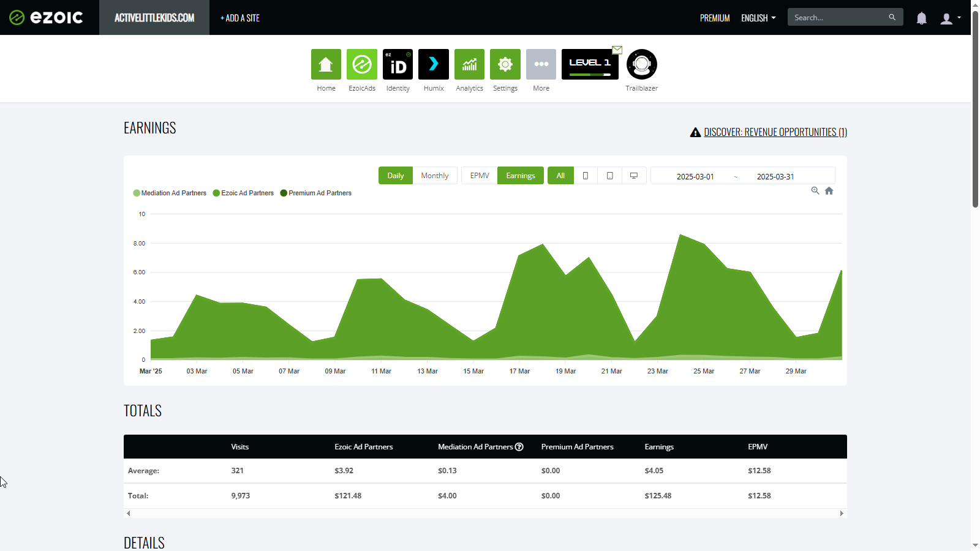Open the start date 2025-03-01 picker
980x551 pixels.
click(695, 176)
